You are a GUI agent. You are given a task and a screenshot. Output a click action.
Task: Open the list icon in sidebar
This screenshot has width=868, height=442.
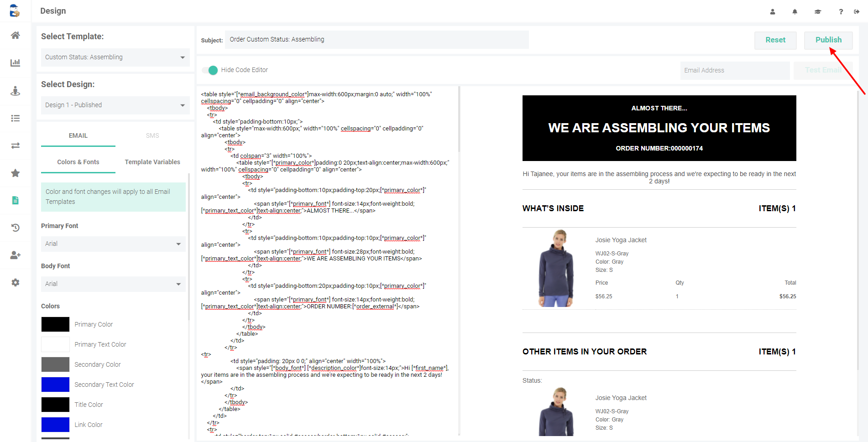click(16, 118)
